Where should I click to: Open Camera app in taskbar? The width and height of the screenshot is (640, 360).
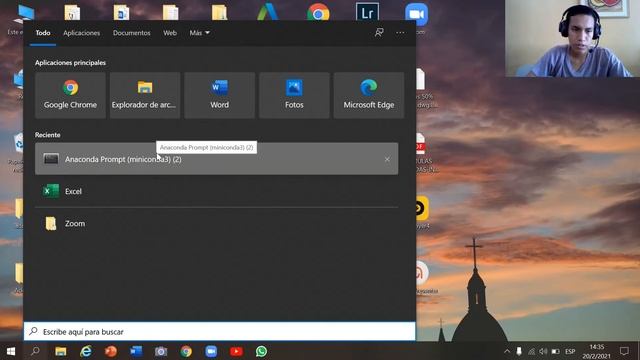161,351
